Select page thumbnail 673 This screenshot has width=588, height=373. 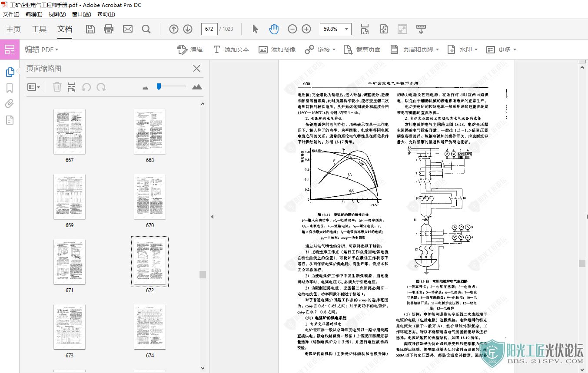[x=70, y=327]
